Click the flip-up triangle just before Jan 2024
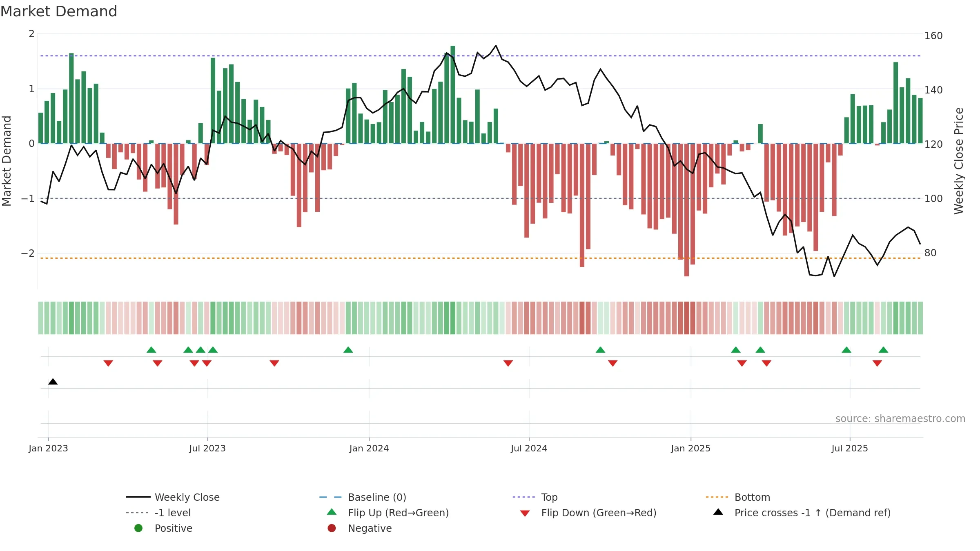The height and width of the screenshot is (551, 980). [348, 350]
